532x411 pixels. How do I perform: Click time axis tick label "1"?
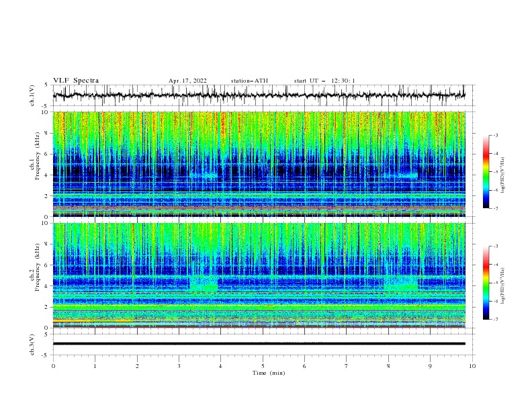tap(95, 366)
